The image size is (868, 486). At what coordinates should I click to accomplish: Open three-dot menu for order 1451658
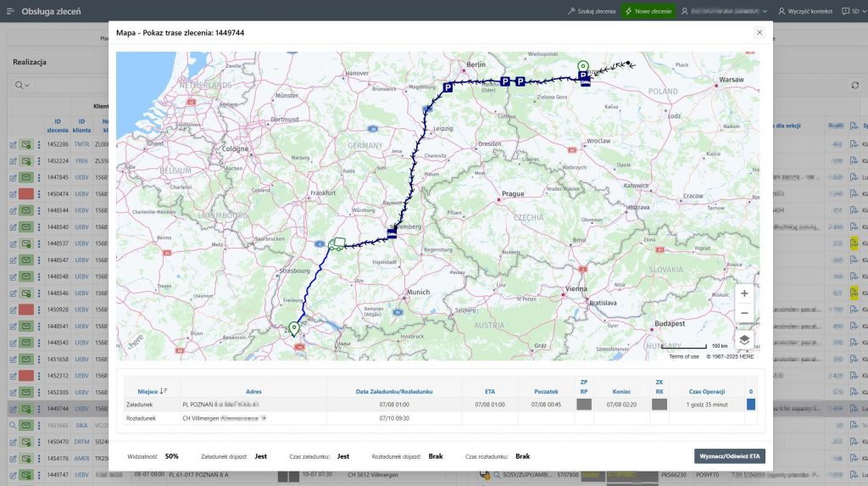(39, 359)
